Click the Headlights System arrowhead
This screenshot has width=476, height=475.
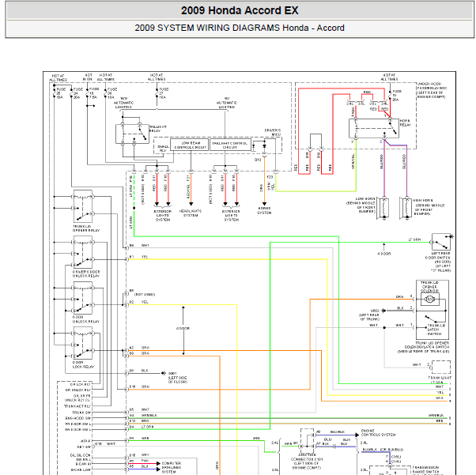[x=191, y=204]
